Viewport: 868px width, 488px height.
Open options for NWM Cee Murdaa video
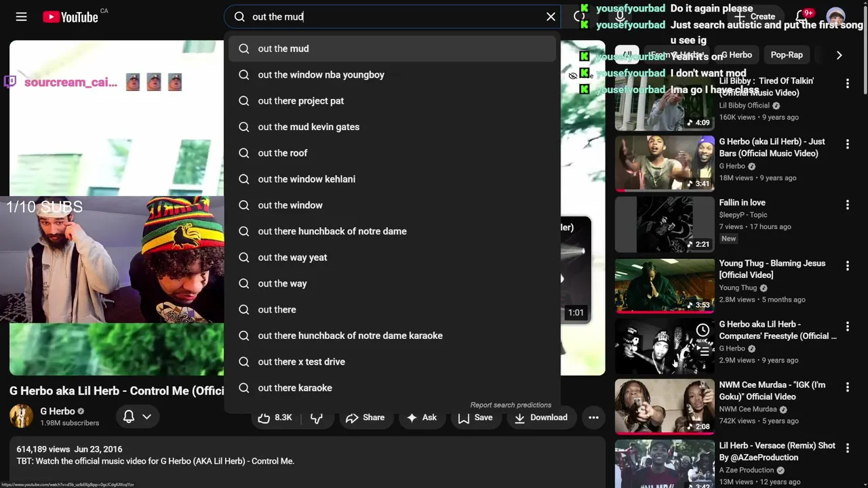[847, 388]
